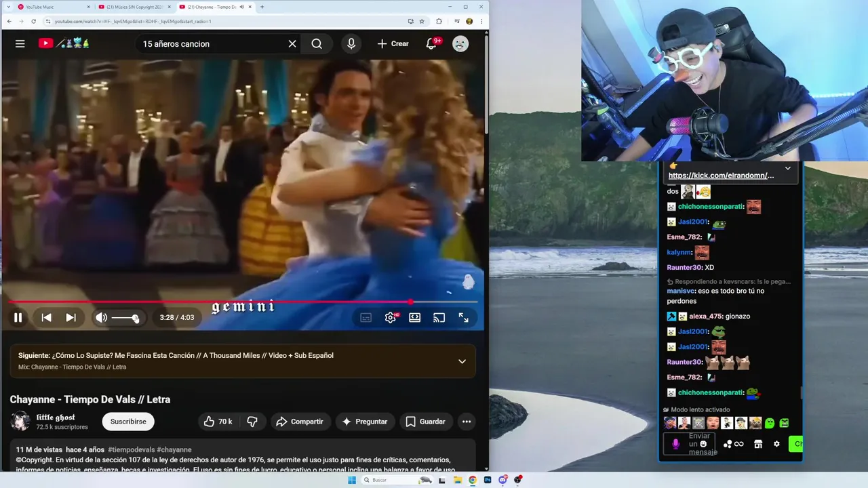
Task: Cast the video to another device
Action: 439,317
